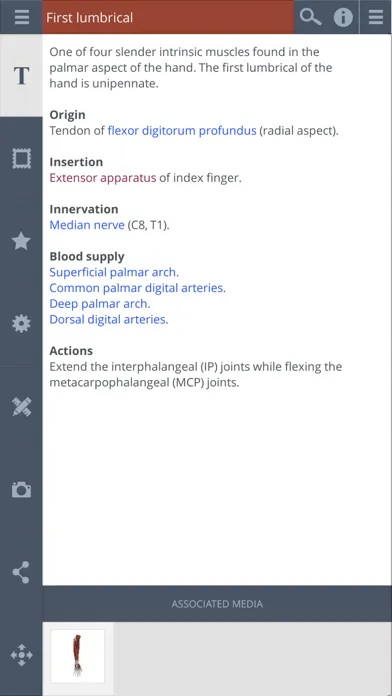Tap the share icon
The image size is (392, 696).
pyautogui.click(x=21, y=572)
